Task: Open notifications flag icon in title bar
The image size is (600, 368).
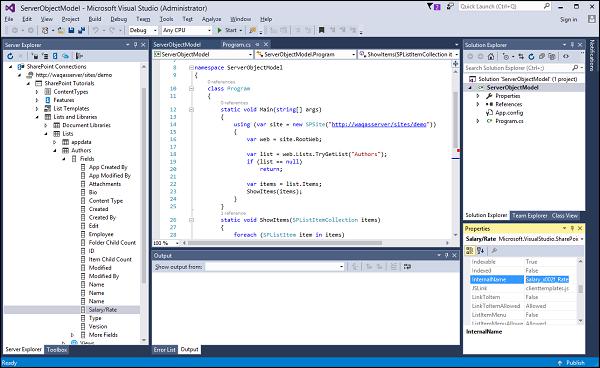Action: pyautogui.click(x=434, y=7)
